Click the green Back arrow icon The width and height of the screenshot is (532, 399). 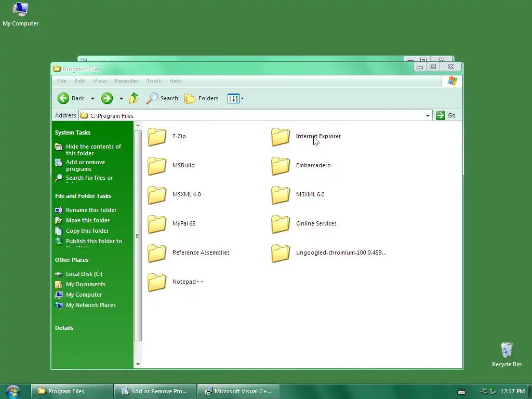63,98
